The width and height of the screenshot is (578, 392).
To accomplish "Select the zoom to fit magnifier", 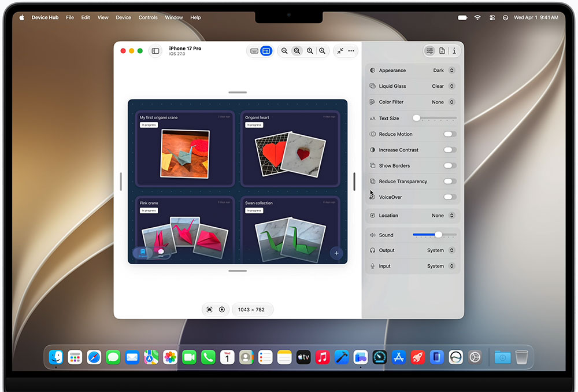I will tap(297, 51).
